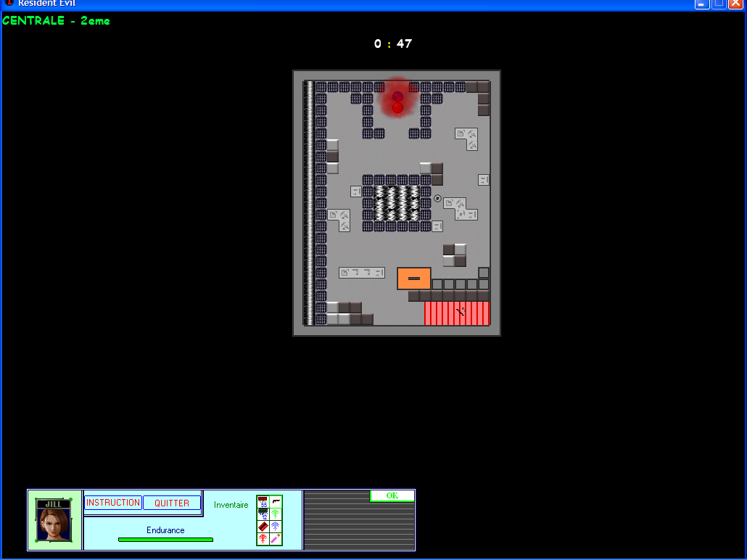Click the CENTRALE - 2eme location label
Screen dimensions: 747x560
click(x=57, y=20)
